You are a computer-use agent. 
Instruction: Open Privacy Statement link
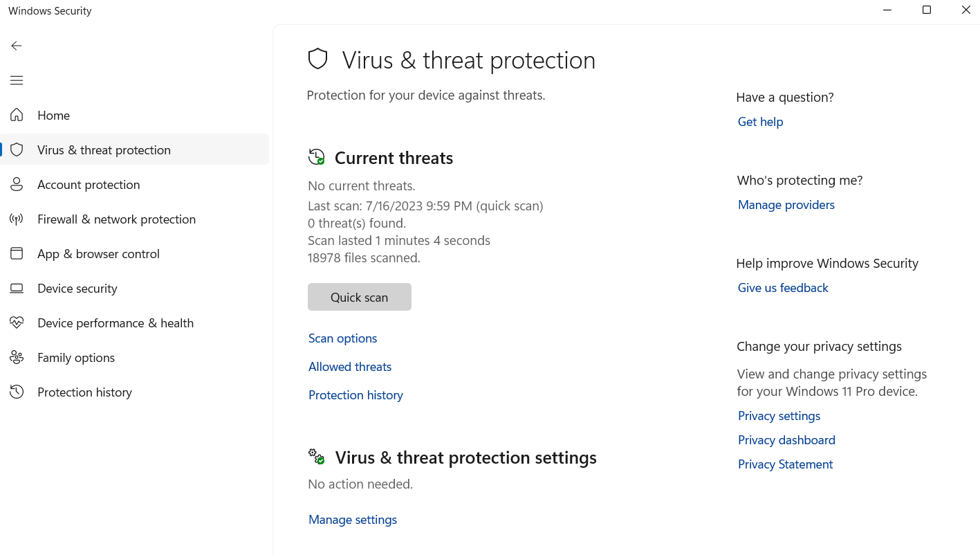point(785,464)
